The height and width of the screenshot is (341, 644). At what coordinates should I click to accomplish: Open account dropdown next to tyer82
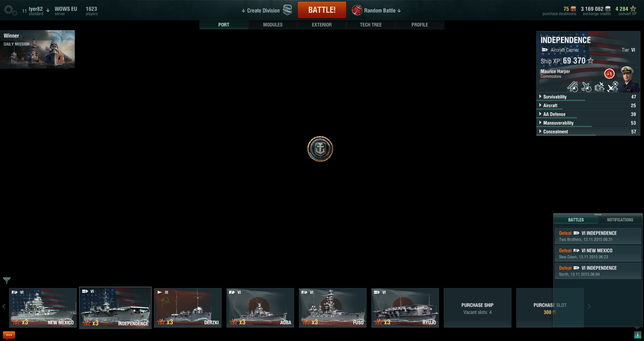(48, 10)
